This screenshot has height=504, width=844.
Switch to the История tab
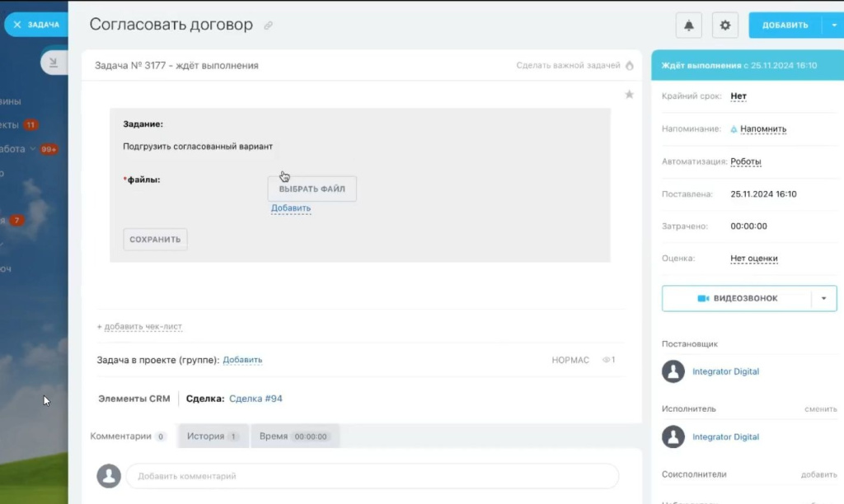point(213,436)
